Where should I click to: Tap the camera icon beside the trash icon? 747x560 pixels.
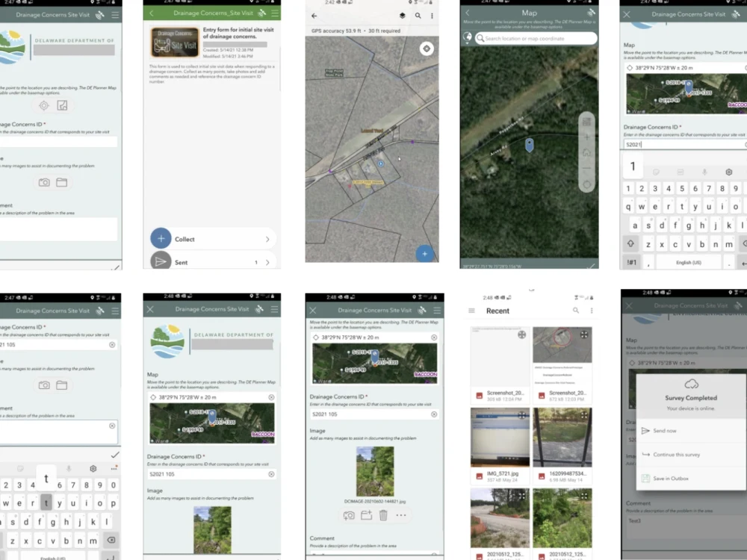[x=349, y=515]
